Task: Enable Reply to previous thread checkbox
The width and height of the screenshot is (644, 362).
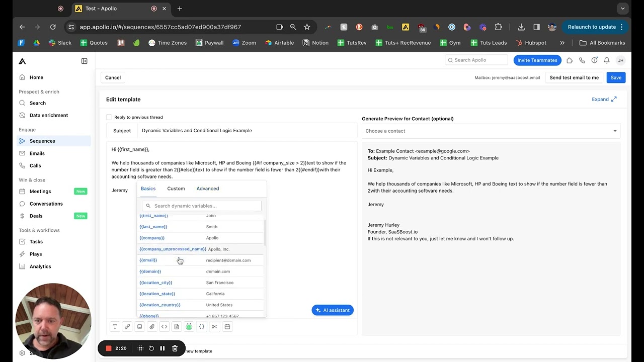Action: (109, 117)
